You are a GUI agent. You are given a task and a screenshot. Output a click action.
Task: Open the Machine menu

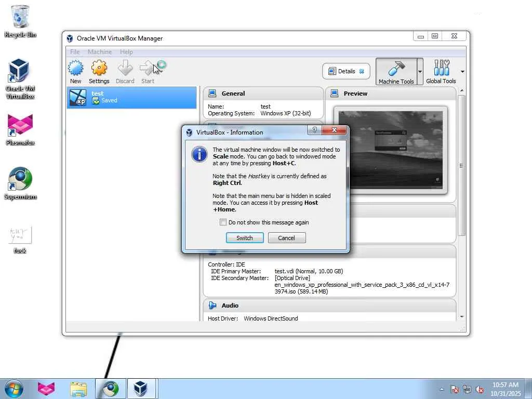100,52
